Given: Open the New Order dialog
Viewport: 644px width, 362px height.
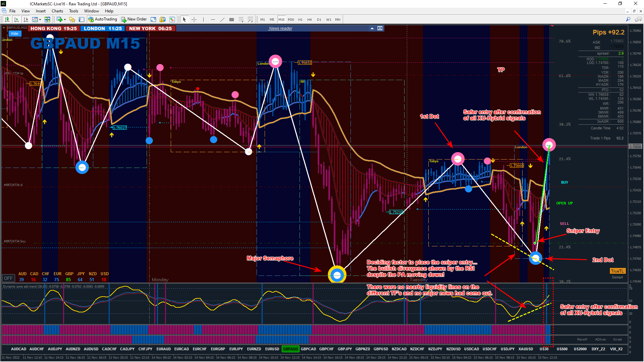Looking at the screenshot, I should pos(134,19).
